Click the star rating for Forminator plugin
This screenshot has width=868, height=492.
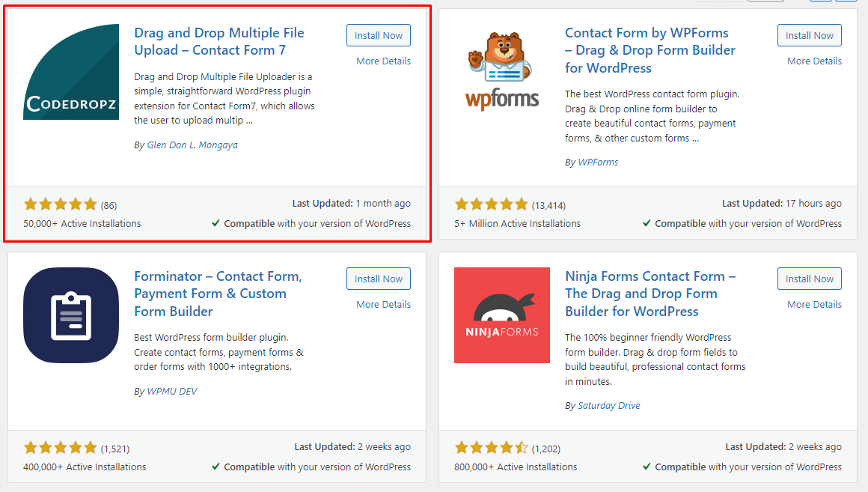61,449
